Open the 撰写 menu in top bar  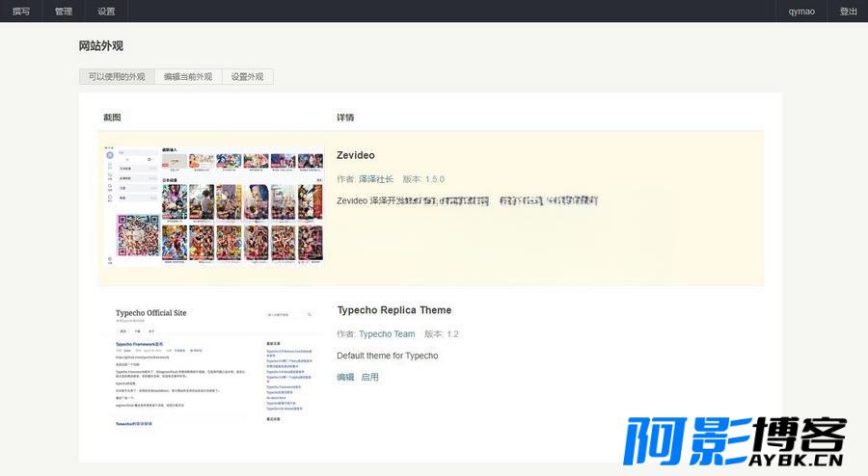[21, 11]
